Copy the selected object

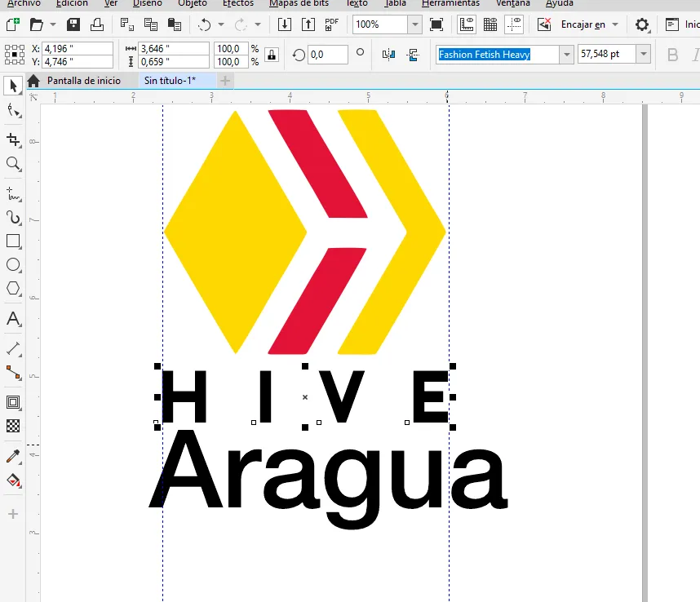[x=151, y=24]
